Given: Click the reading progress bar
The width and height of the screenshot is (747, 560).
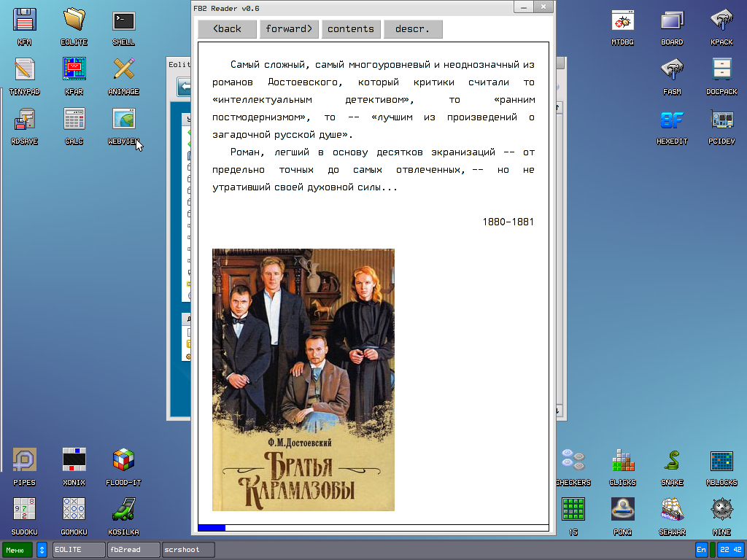Looking at the screenshot, I should coord(373,528).
